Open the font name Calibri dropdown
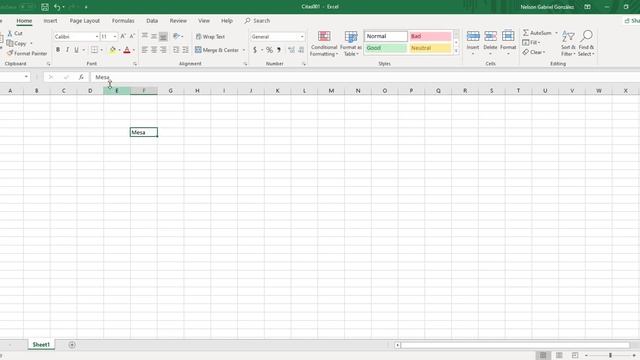The image size is (640, 360). [97, 37]
